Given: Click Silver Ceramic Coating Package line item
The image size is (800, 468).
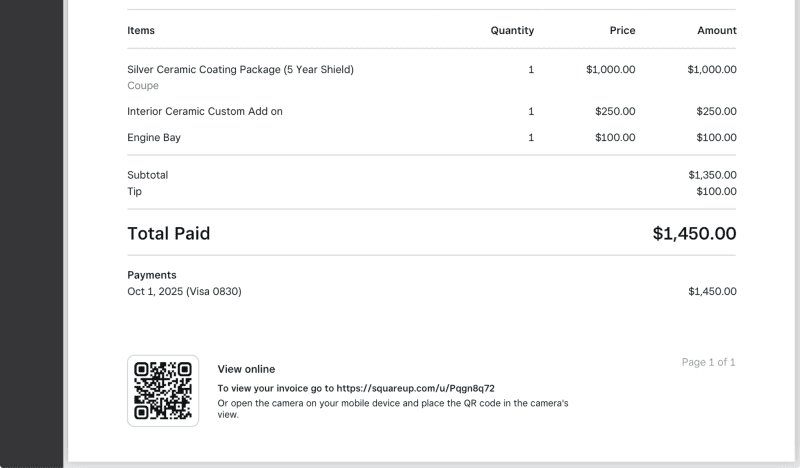Looking at the screenshot, I should (240, 70).
